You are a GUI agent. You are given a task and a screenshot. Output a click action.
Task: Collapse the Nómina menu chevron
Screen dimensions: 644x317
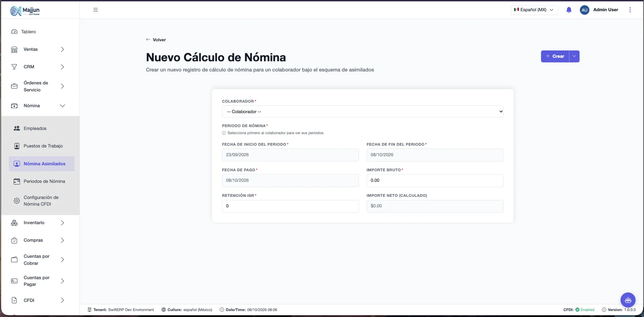62,106
